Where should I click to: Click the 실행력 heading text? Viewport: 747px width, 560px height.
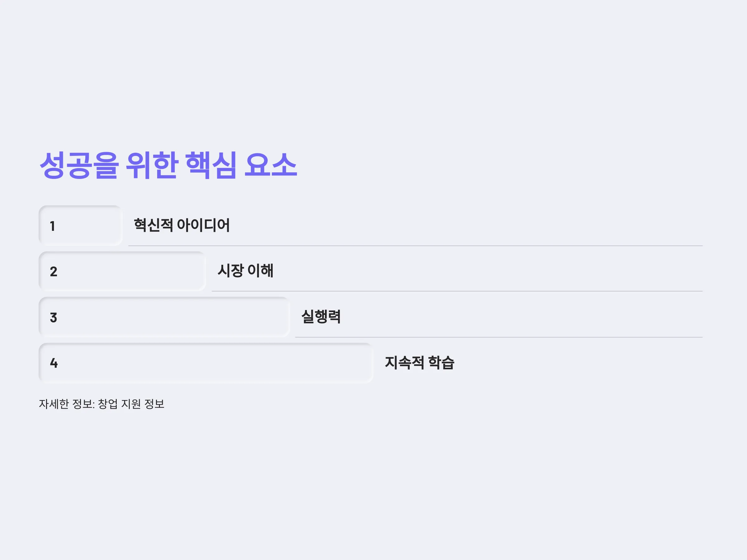321,317
